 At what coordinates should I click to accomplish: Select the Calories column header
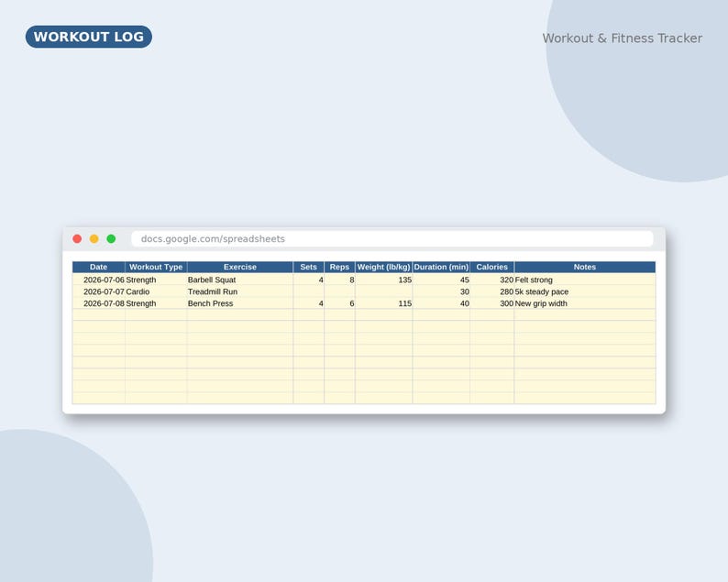pyautogui.click(x=491, y=267)
